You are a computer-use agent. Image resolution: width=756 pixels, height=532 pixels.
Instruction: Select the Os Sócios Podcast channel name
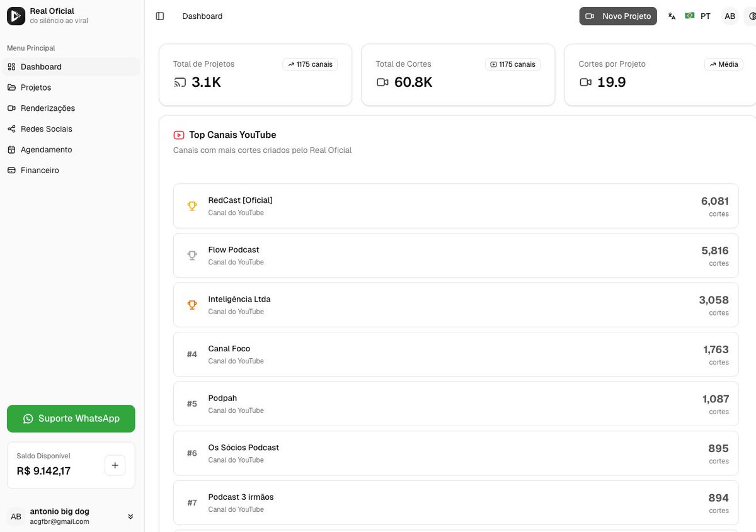coord(244,448)
